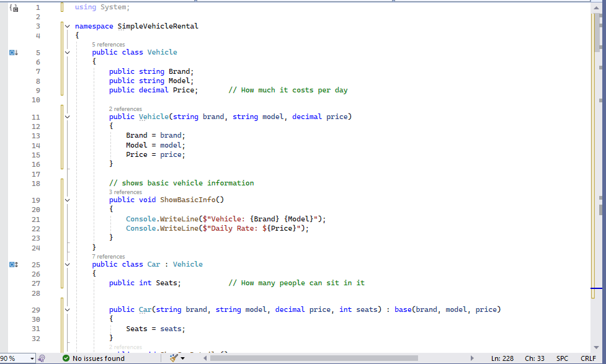Click the quick actions icon next to zoom
This screenshot has width=606, height=364.
pos(42,358)
